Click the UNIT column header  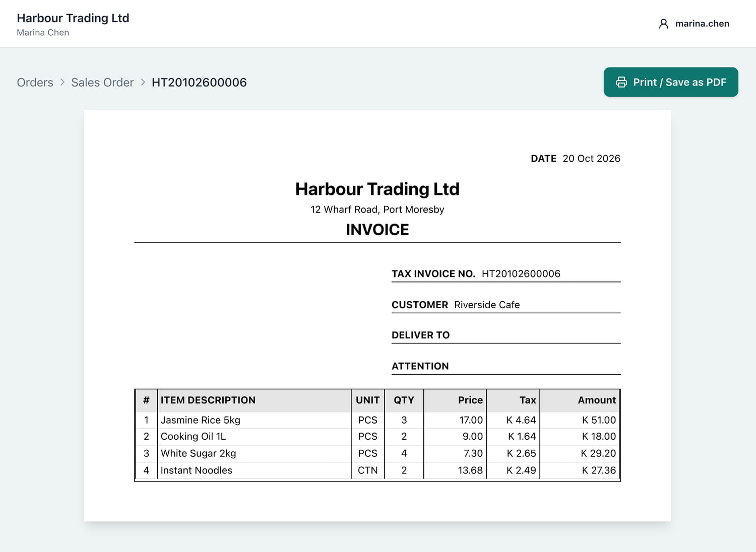point(368,400)
